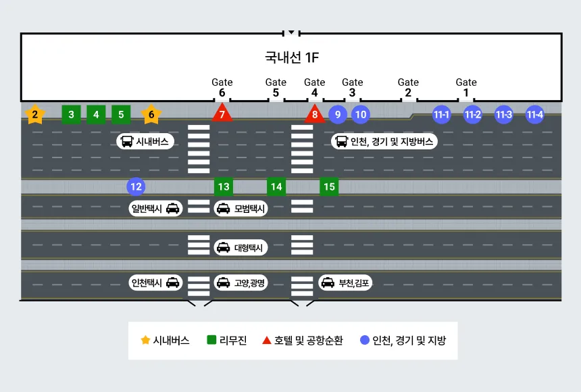Select the green square marker 13

[x=223, y=187]
